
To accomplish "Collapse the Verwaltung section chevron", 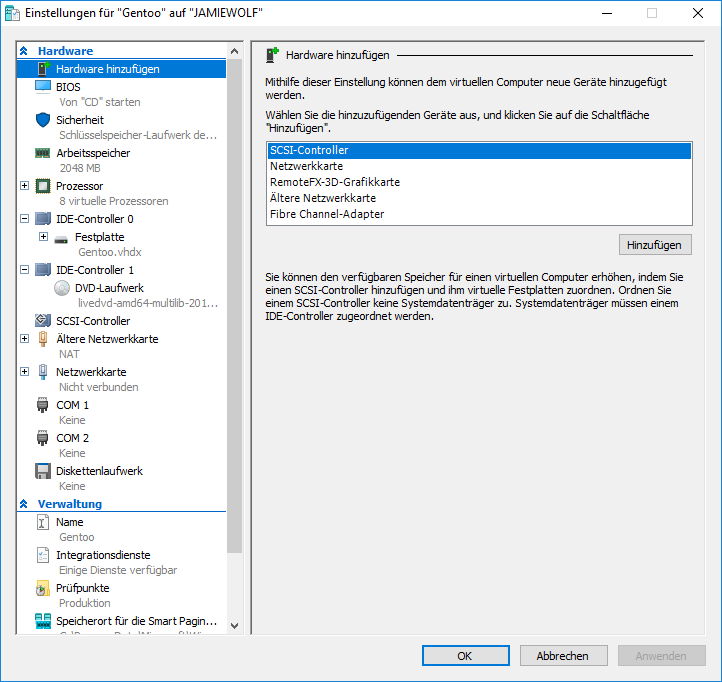I will coord(24,504).
